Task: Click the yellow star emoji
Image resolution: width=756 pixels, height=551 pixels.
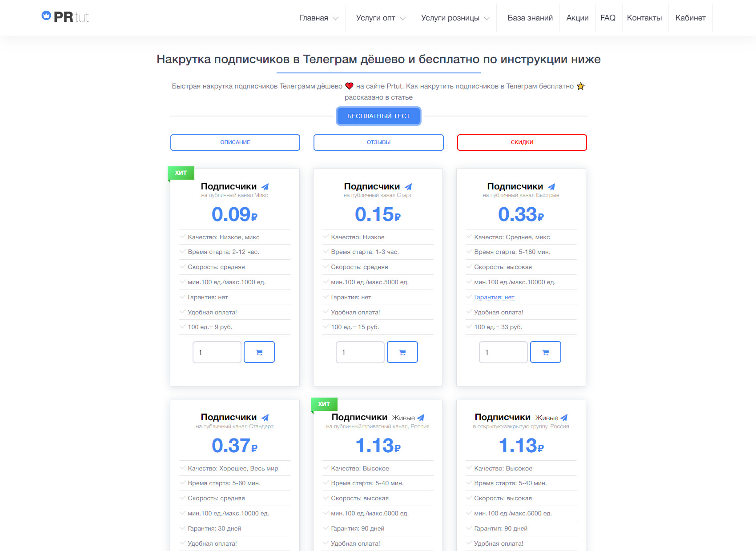Action: (x=580, y=86)
